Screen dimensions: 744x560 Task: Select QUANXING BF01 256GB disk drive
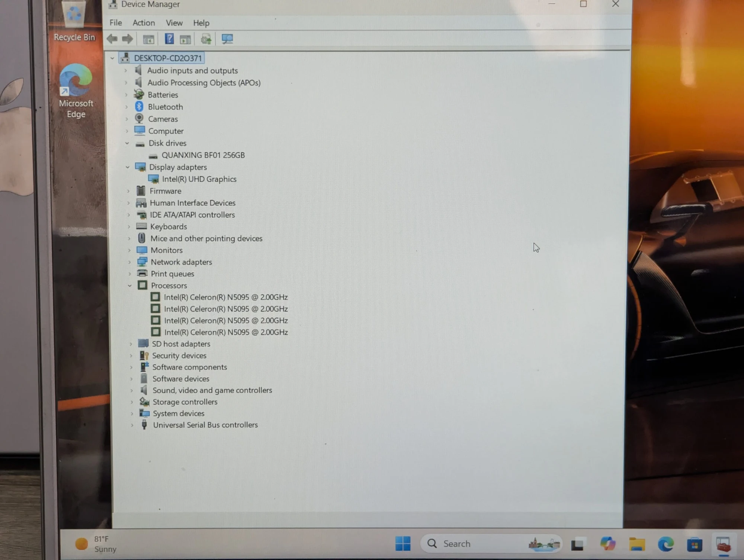[203, 155]
